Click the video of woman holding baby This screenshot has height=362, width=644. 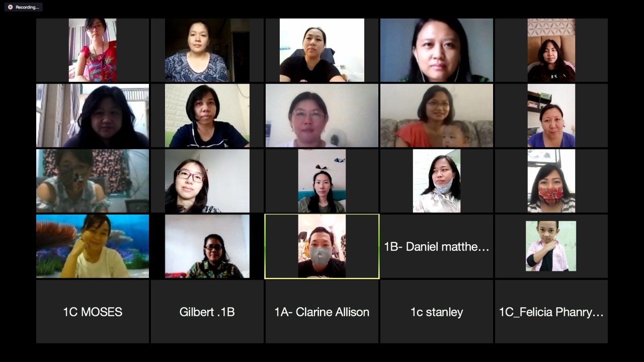437,116
